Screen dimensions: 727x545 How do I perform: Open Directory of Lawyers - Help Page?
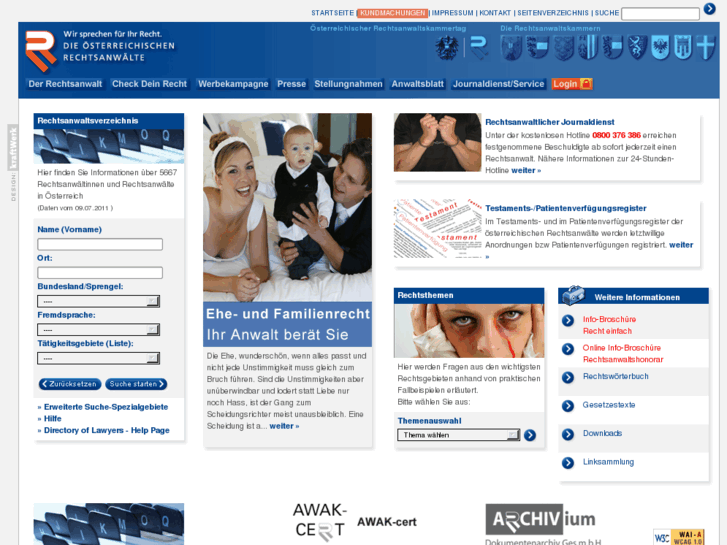pyautogui.click(x=107, y=430)
